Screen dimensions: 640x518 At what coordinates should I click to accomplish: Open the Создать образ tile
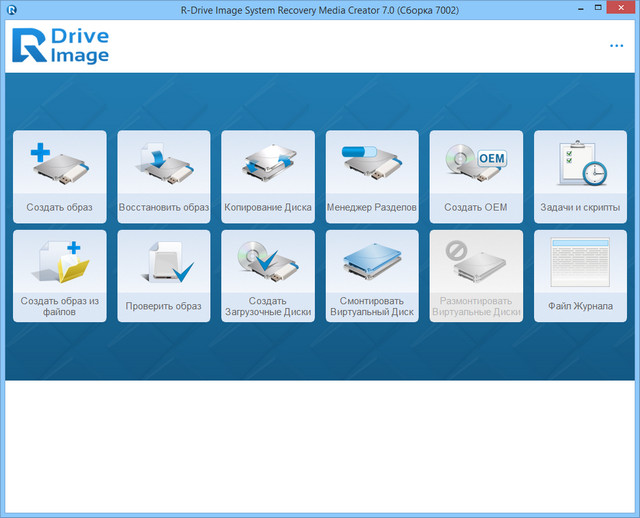tap(60, 177)
